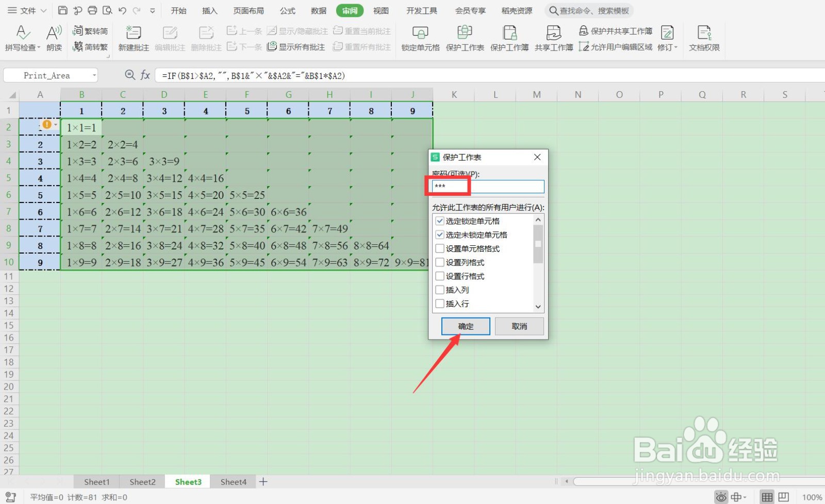The height and width of the screenshot is (504, 825).
Task: Toggle 选定未锁定单元格 checkbox
Action: point(440,235)
